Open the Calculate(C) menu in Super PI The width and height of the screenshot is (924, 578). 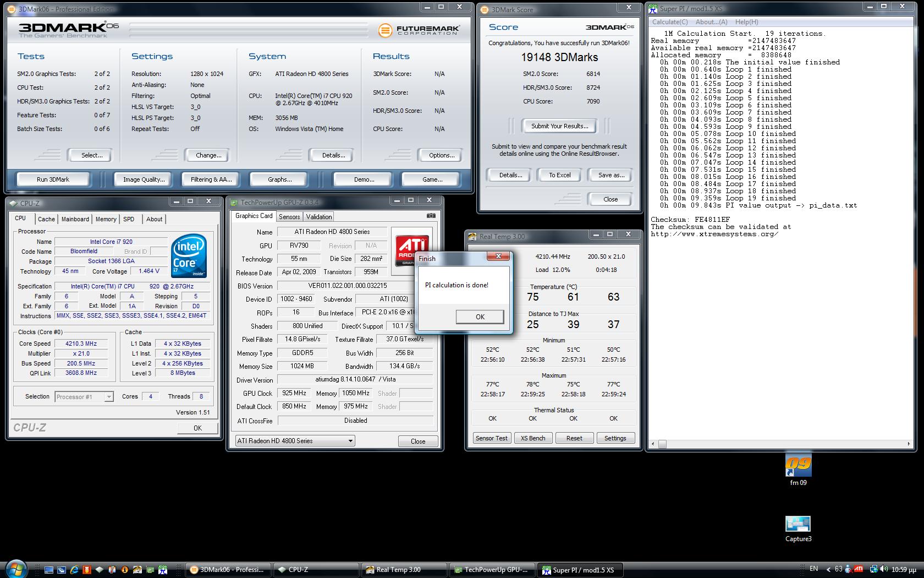tap(670, 22)
